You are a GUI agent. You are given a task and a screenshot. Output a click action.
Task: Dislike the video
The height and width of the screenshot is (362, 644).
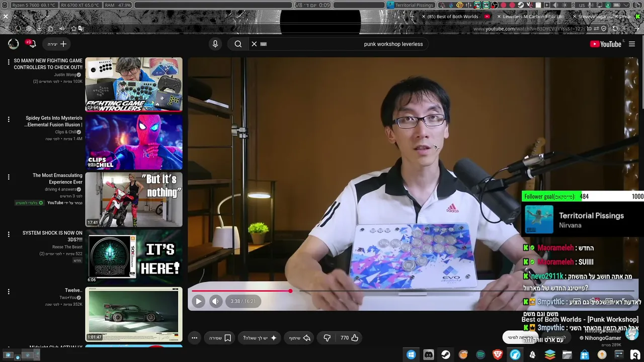pos(327,338)
